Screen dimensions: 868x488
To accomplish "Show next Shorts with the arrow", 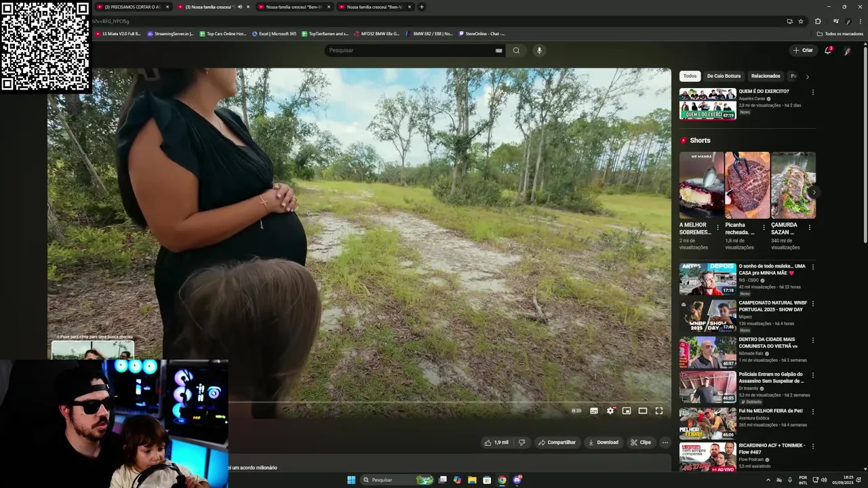I will pyautogui.click(x=814, y=192).
